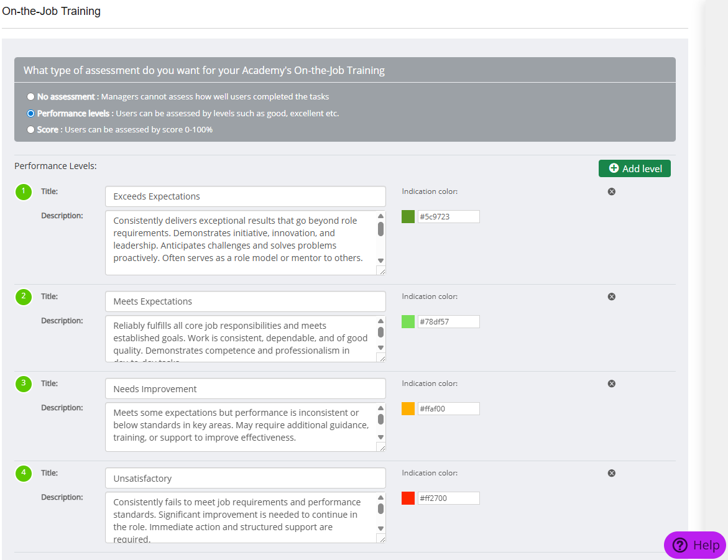Pick the orange #ffaf00 color swatch
This screenshot has height=560, width=728.
tap(408, 409)
